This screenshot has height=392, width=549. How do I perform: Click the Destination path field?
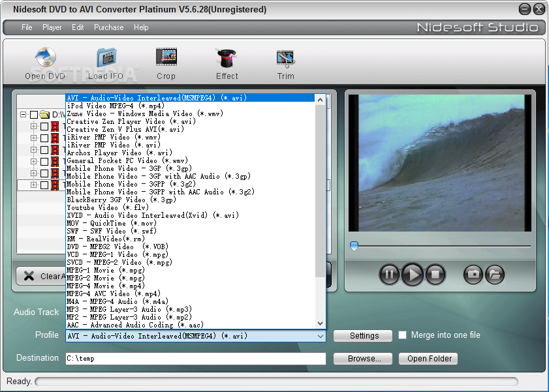[x=196, y=359]
